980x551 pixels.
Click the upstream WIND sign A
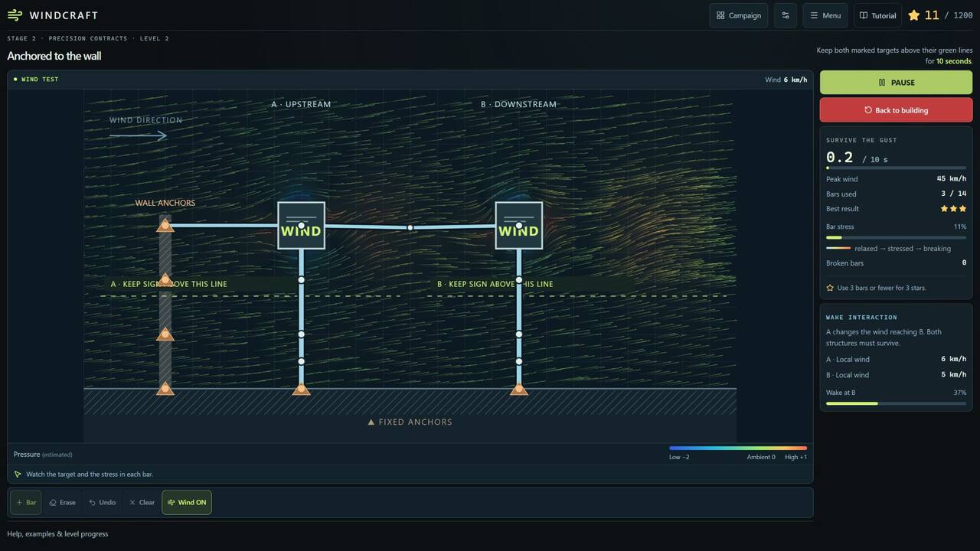pos(301,226)
